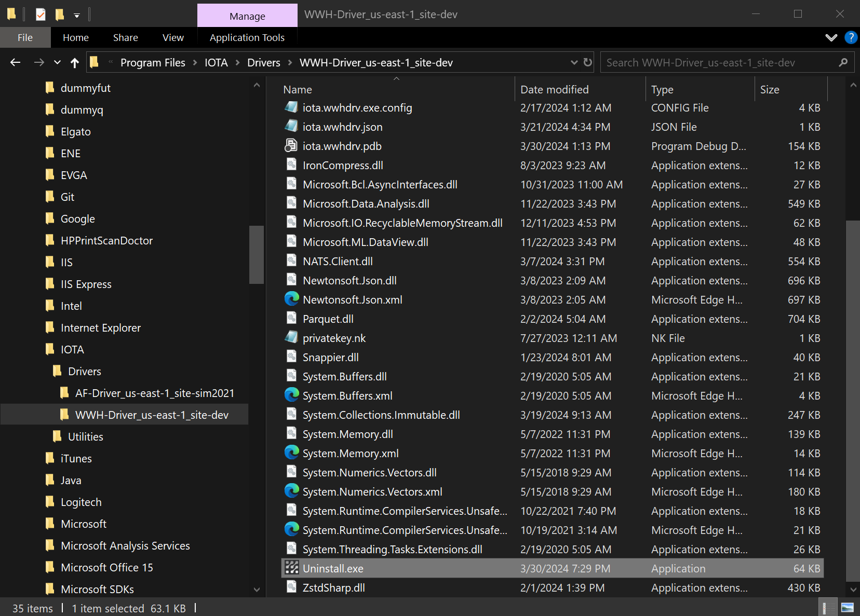
Task: Select HPPrintScanDoctor folder in navigation tree
Action: pos(106,241)
